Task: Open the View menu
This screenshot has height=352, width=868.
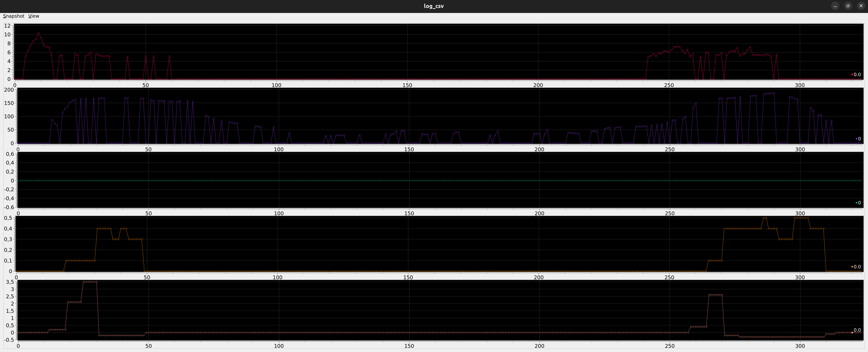Action: coord(34,16)
